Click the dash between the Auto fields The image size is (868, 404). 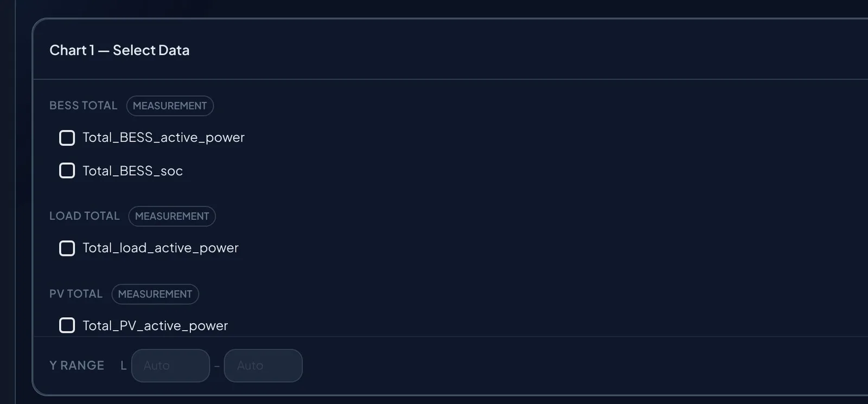click(217, 367)
